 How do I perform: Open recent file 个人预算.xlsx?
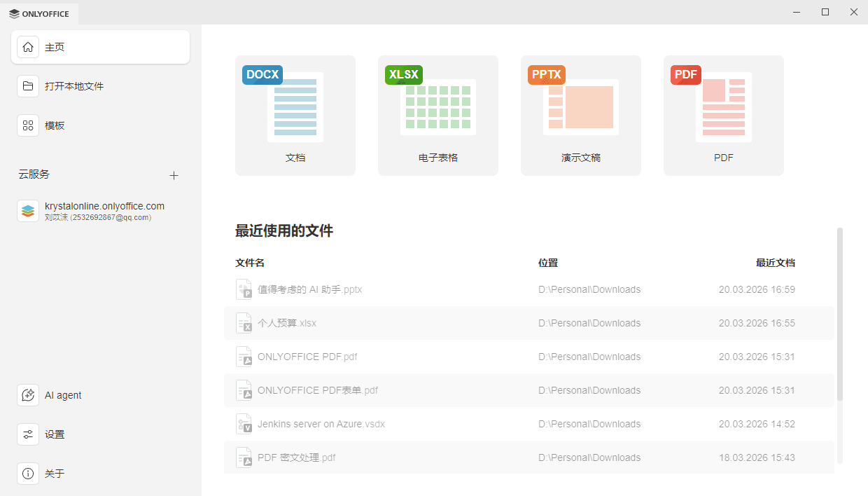288,323
